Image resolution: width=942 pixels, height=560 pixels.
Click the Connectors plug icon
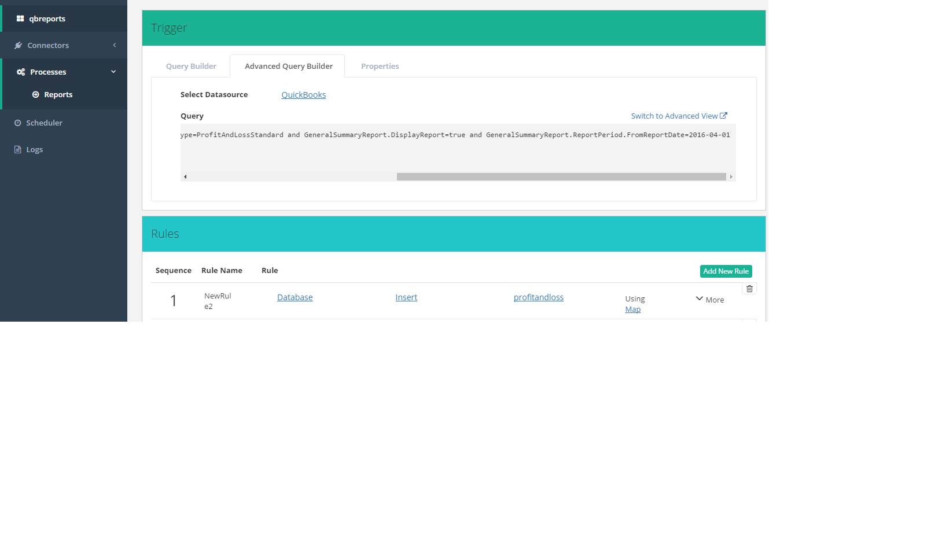(19, 45)
